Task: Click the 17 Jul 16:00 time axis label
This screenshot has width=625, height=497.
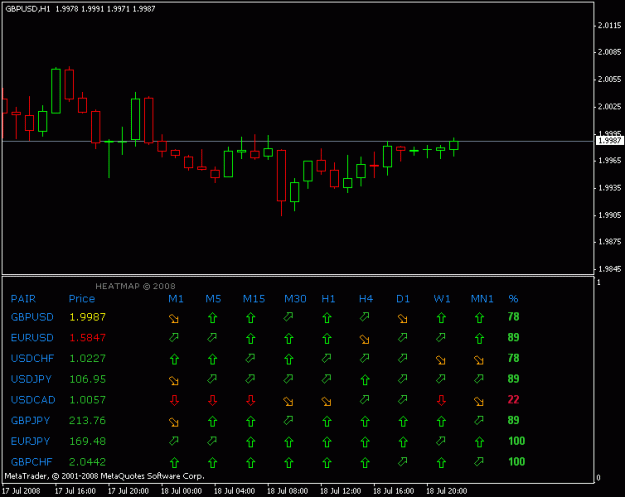Action: point(75,491)
